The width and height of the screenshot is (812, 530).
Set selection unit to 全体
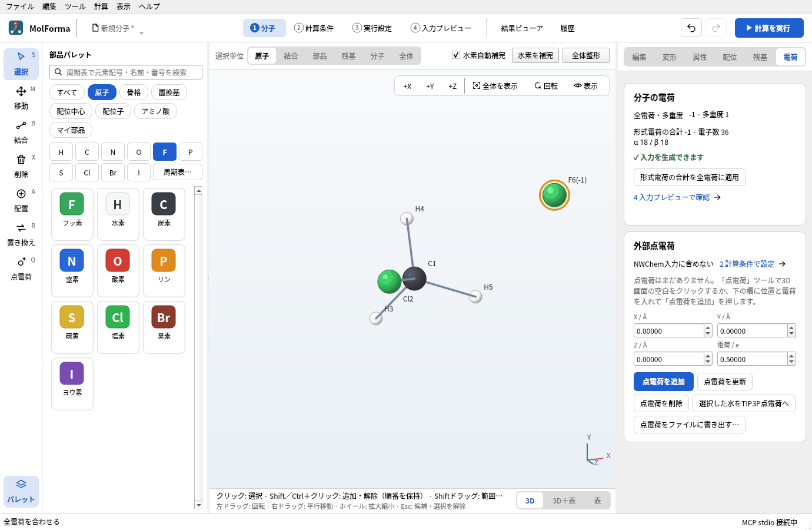406,56
